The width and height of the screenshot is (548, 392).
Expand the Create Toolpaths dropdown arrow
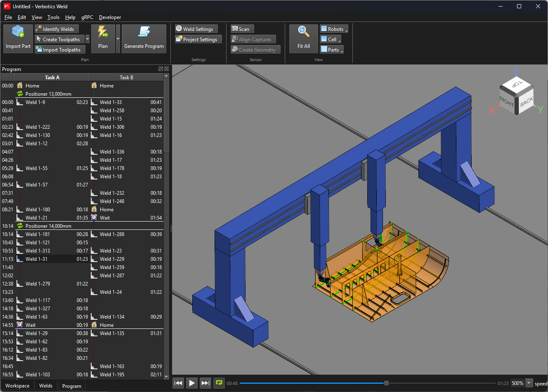(x=87, y=39)
